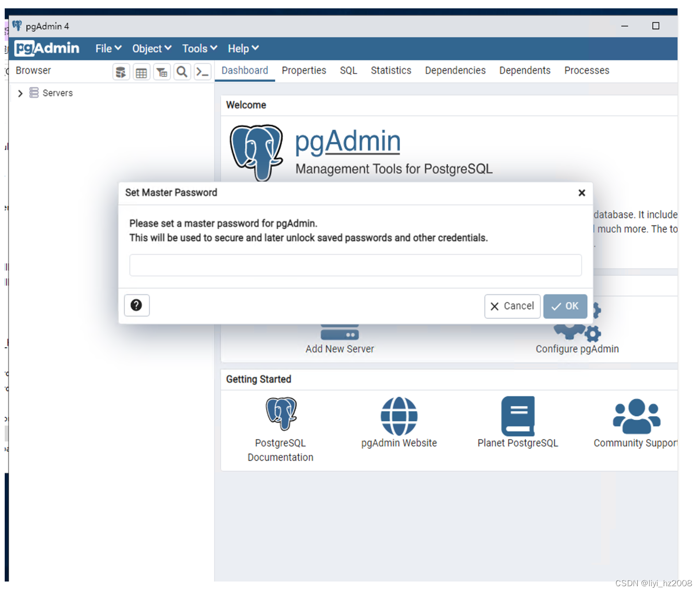
Task: Click the pgAdmin 4 title bar elephant icon
Action: (17, 26)
